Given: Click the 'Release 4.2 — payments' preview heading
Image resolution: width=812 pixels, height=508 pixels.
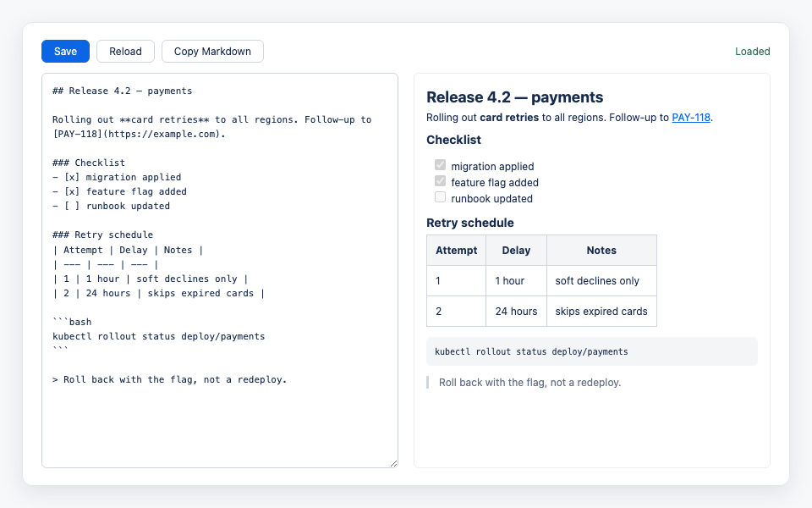Looking at the screenshot, I should tap(515, 97).
